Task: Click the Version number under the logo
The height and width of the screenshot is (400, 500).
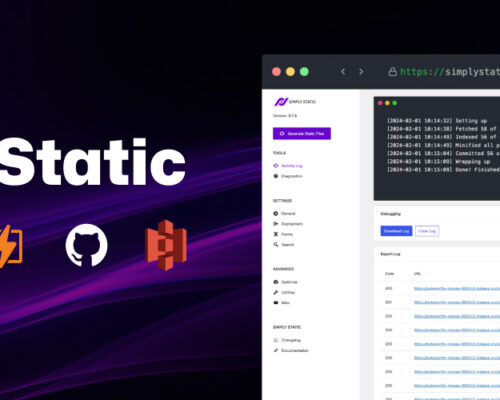Action: click(x=285, y=116)
